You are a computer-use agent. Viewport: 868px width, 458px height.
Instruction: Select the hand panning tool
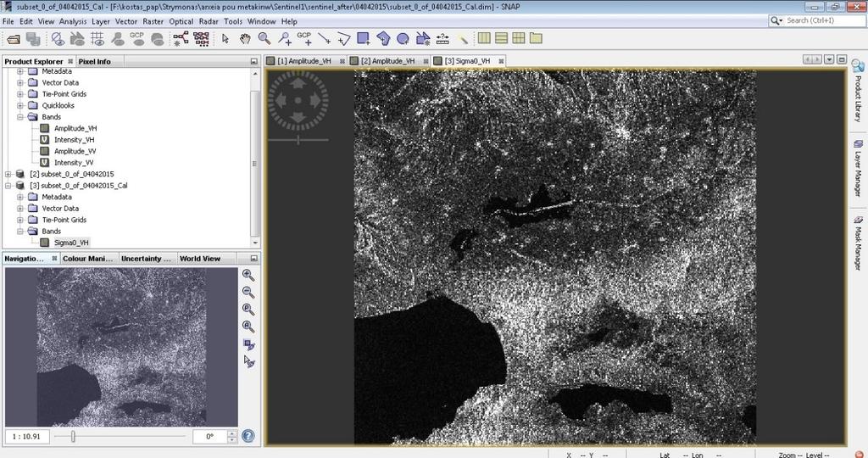pyautogui.click(x=245, y=38)
